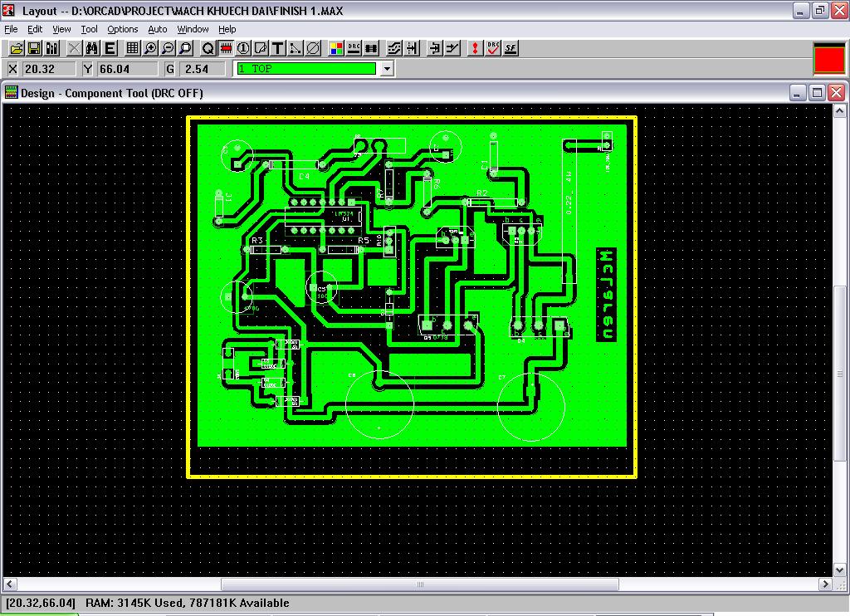Click the red Refresh All icon
Viewport: 850px width, 616px height.
pyautogui.click(x=475, y=49)
